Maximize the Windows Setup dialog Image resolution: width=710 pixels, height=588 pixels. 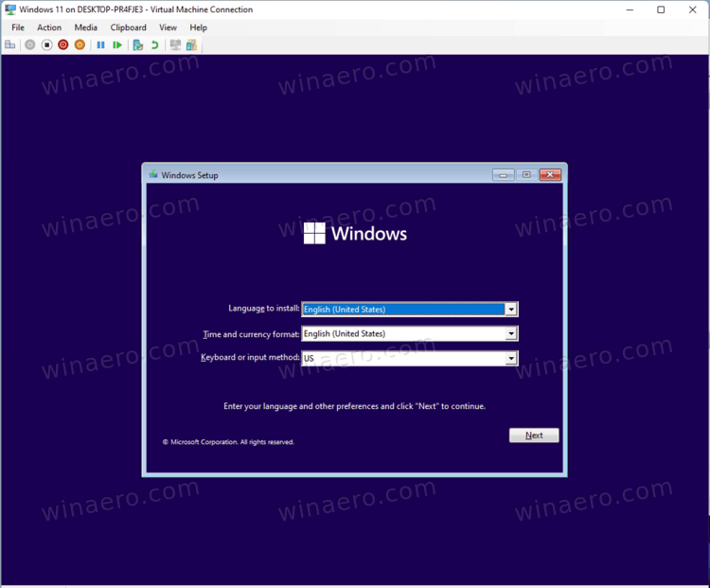click(526, 175)
